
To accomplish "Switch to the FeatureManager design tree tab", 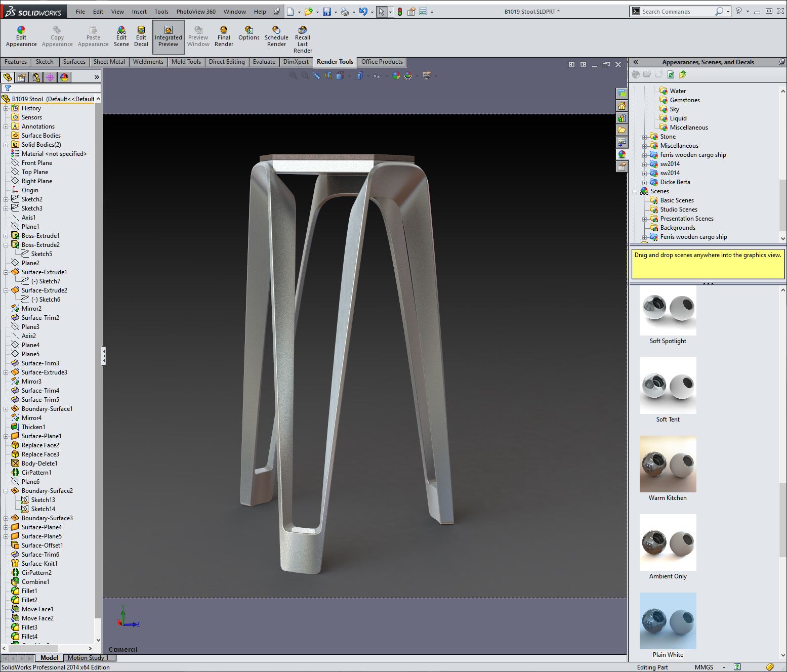I will (x=8, y=77).
